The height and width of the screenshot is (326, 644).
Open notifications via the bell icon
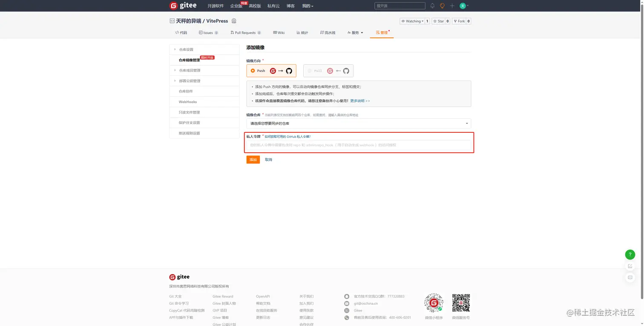coord(432,6)
